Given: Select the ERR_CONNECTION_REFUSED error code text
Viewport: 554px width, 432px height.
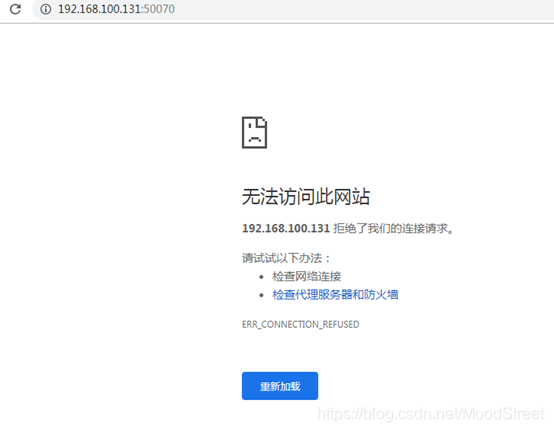Looking at the screenshot, I should [300, 324].
